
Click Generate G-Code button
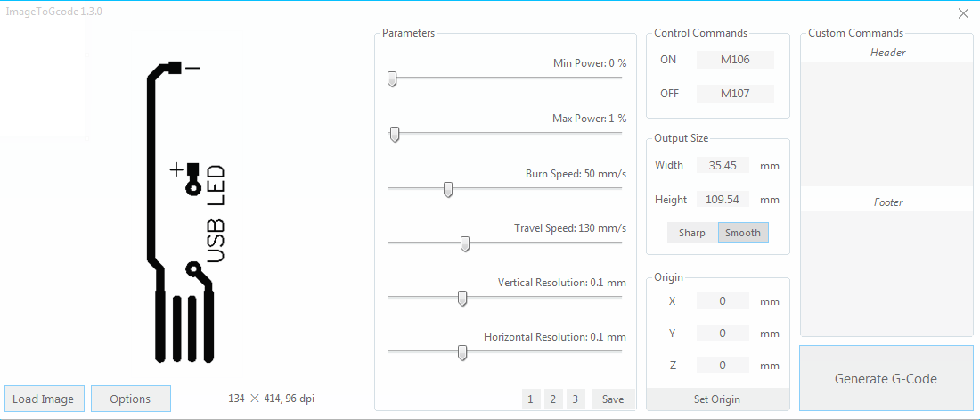click(886, 378)
